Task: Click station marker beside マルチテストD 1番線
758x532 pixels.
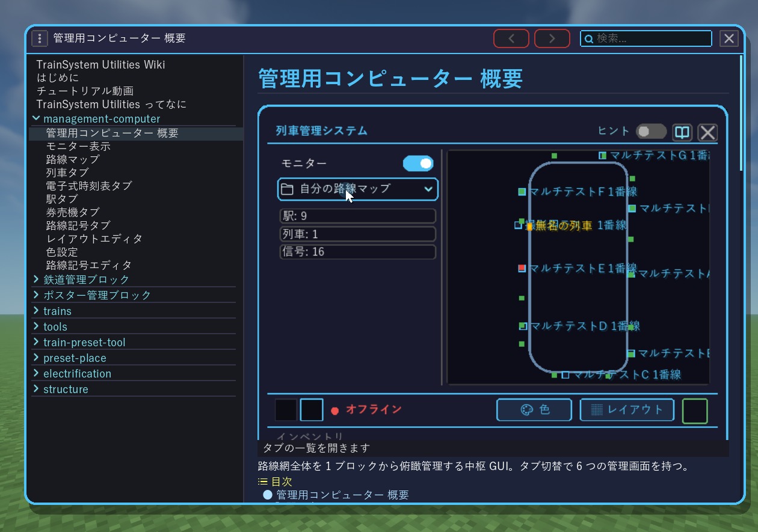Action: [x=523, y=326]
